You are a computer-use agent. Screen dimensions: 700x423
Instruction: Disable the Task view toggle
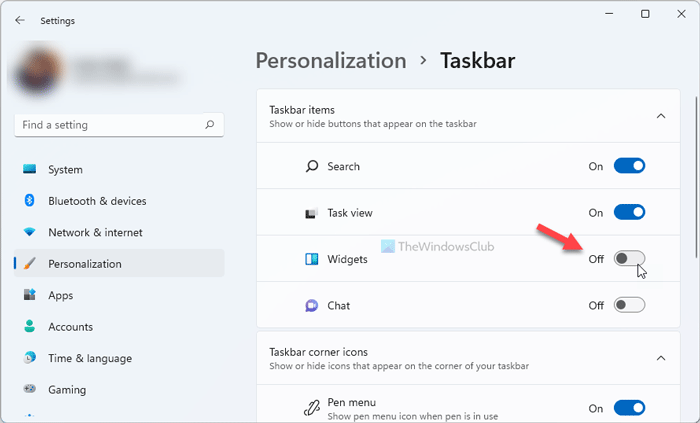(629, 213)
